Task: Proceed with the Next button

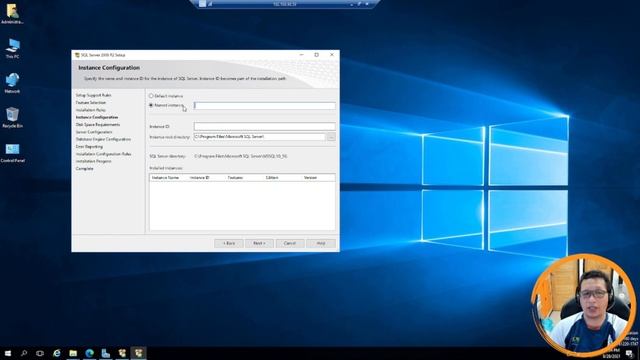Action: [x=259, y=243]
